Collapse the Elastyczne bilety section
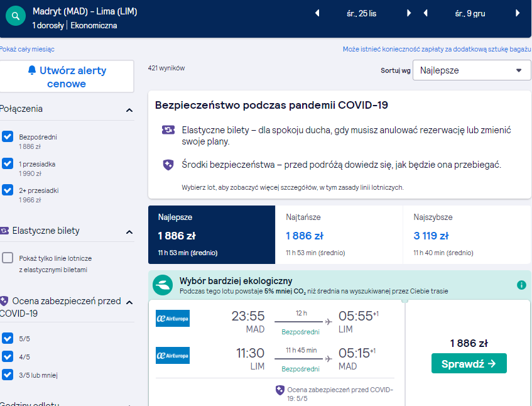Screen dimensions: 532x406 [x=129, y=232]
